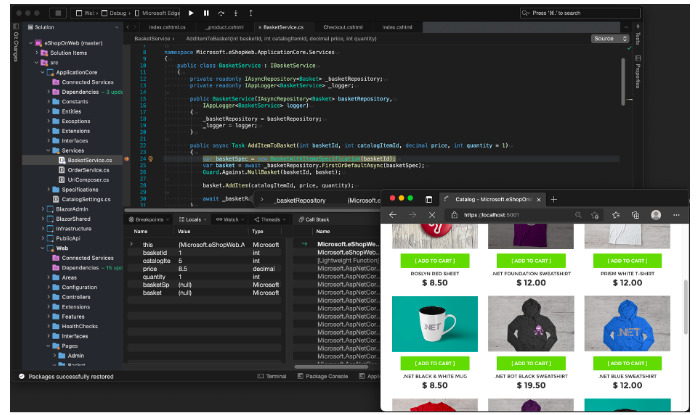Screen dimensions: 698x415
Task: Switch to the Watch pad tab
Action: click(230, 220)
